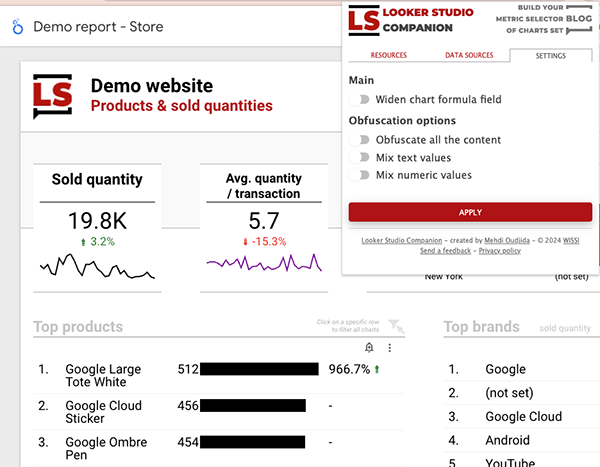Click the green up arrow beside 3.2%
Image resolution: width=600 pixels, height=467 pixels.
[83, 242]
